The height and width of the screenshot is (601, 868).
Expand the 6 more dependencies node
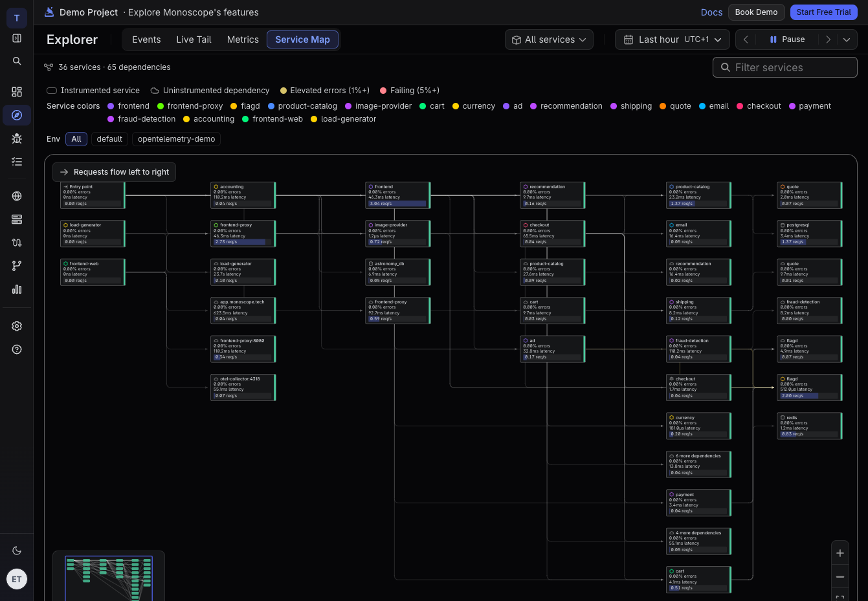coord(698,464)
